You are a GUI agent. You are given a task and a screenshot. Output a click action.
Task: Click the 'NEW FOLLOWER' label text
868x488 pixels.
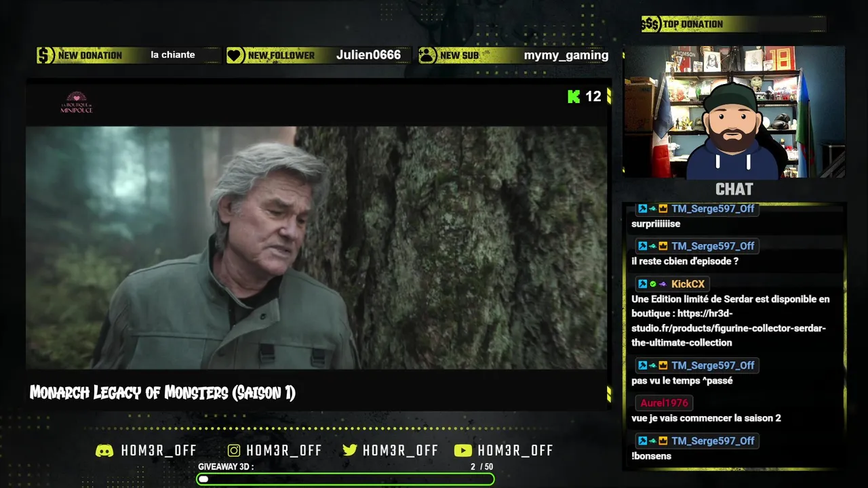(x=281, y=56)
